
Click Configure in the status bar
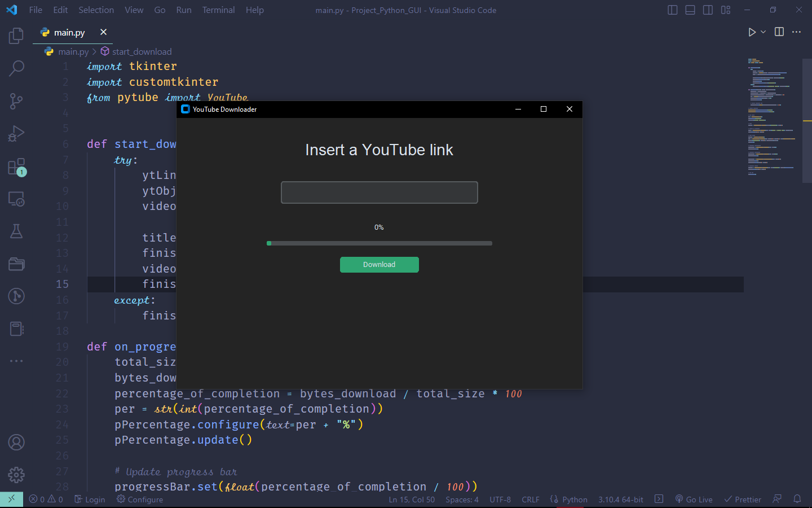coord(140,500)
